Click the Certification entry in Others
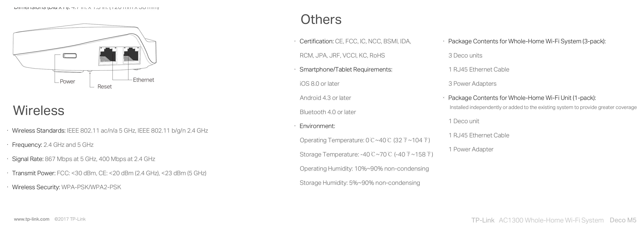Screen dimensions: 644x231 point(355,41)
